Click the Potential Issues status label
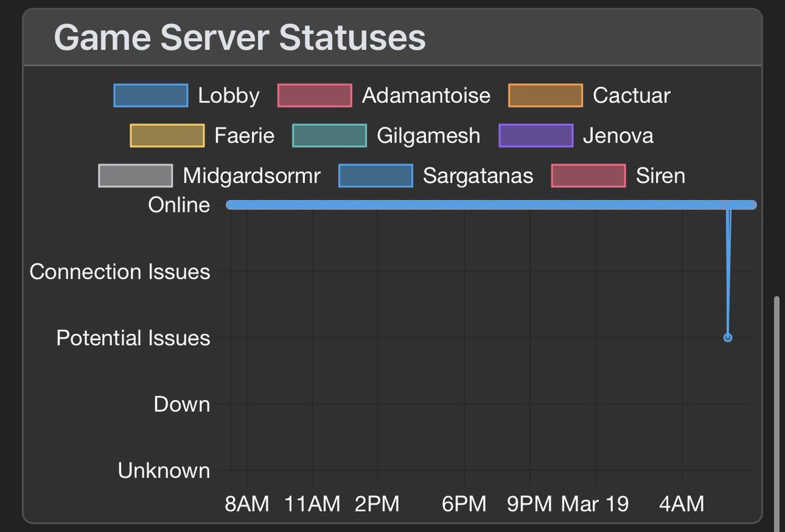 click(x=133, y=338)
